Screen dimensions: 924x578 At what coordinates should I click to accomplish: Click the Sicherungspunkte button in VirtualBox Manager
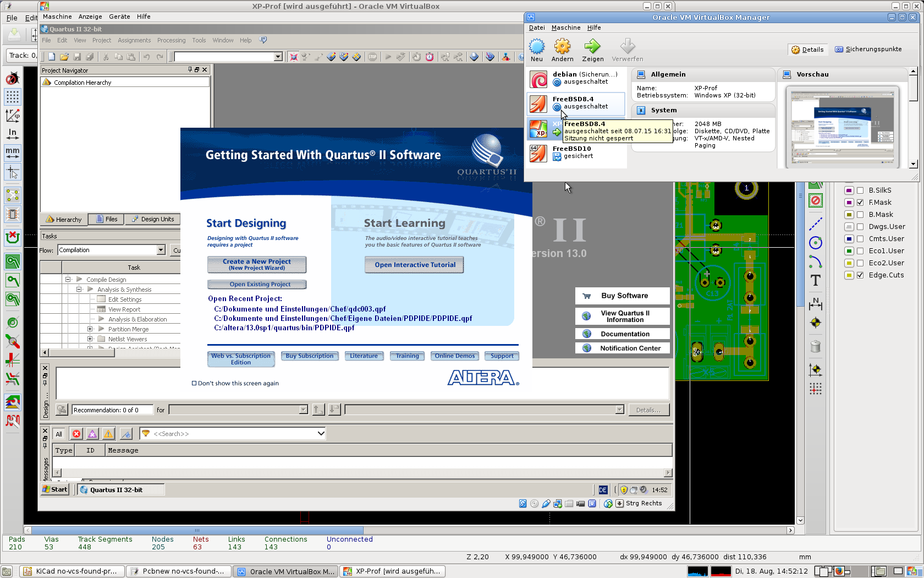(x=868, y=49)
